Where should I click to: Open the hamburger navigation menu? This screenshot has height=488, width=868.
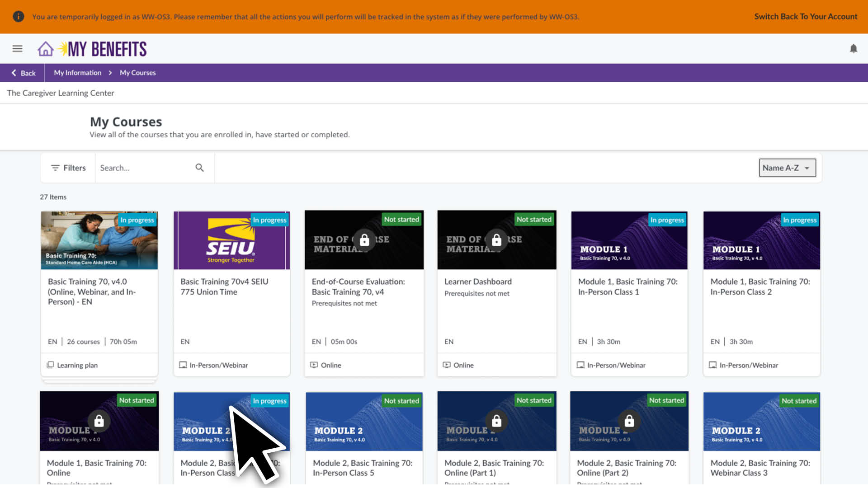coord(17,48)
